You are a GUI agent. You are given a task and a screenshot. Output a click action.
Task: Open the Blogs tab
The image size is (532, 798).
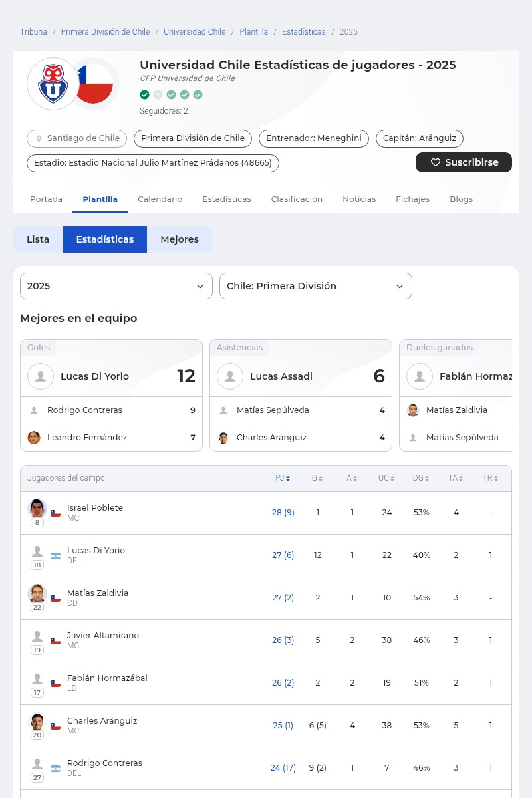tap(461, 199)
